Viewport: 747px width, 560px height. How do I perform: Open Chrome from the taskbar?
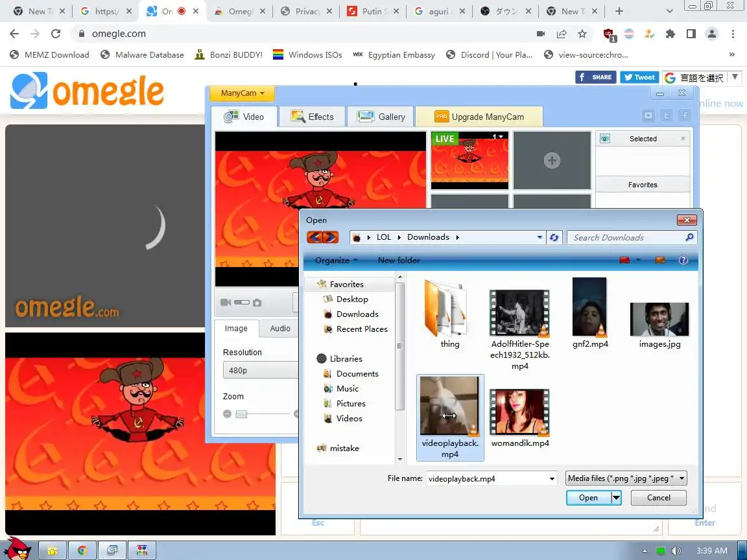82,550
